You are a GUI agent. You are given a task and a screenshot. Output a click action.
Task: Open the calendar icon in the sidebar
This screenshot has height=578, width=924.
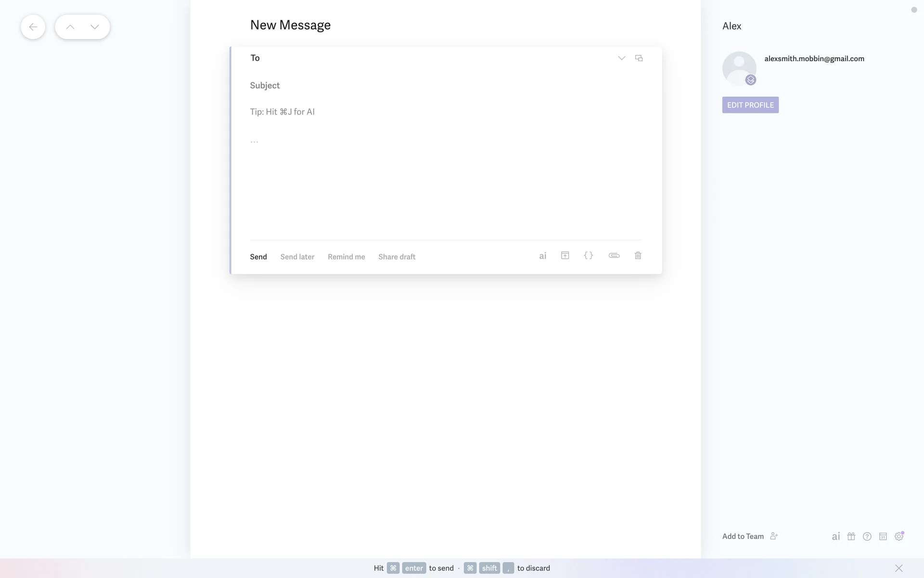[883, 537]
